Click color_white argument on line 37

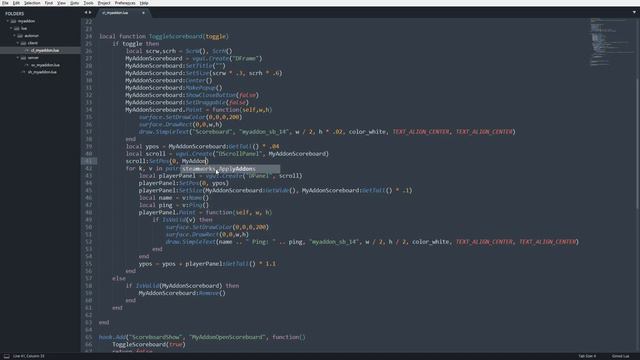click(x=367, y=132)
